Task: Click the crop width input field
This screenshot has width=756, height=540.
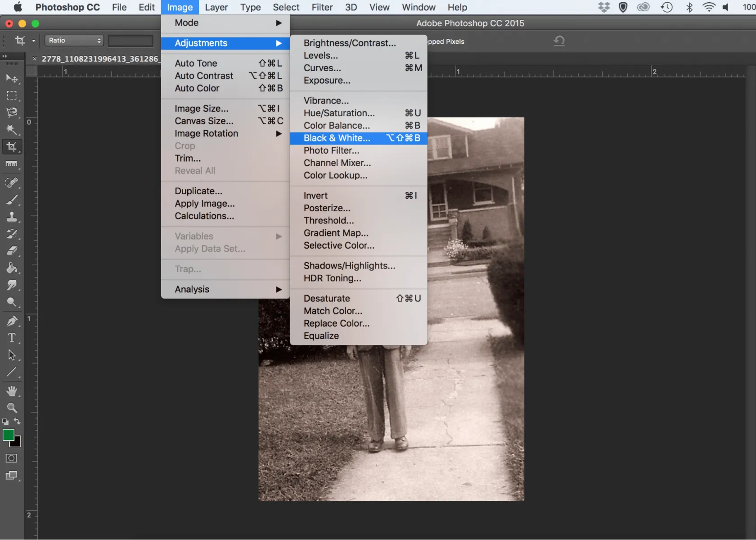Action: pyautogui.click(x=130, y=41)
